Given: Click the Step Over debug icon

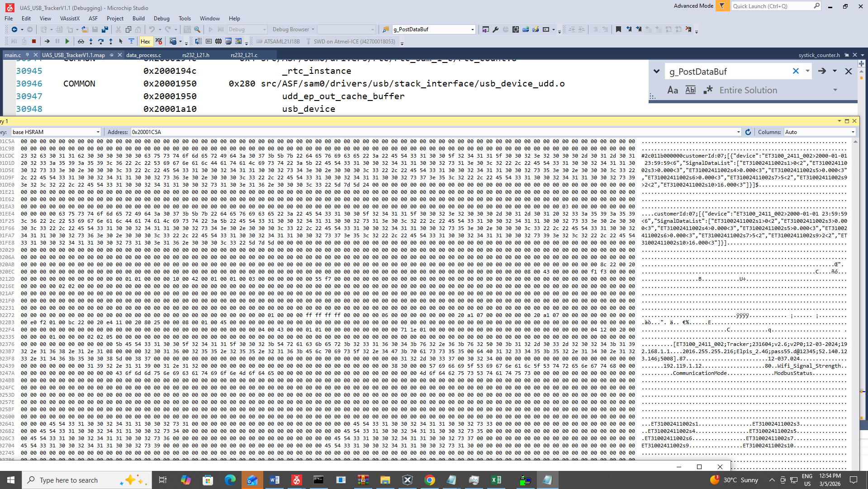Looking at the screenshot, I should pyautogui.click(x=101, y=41).
